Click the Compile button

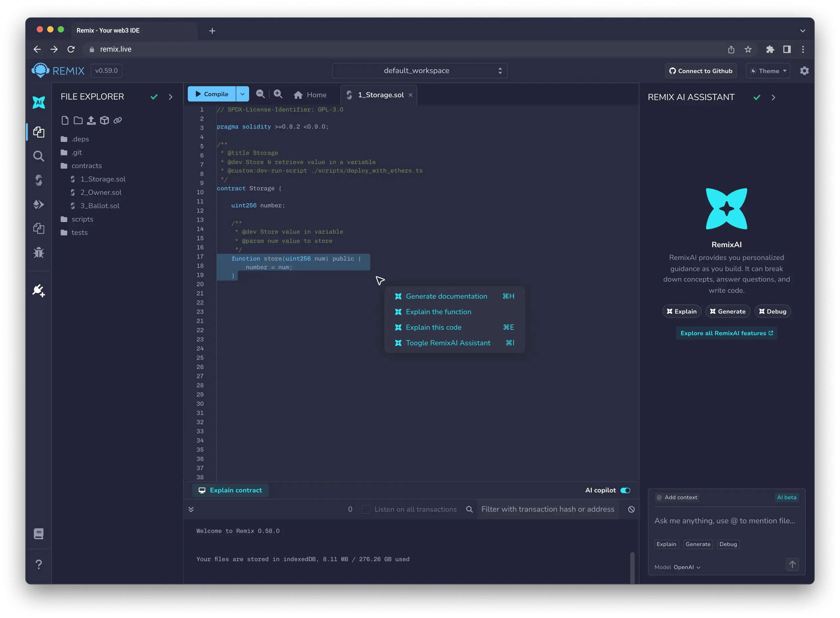click(x=212, y=94)
